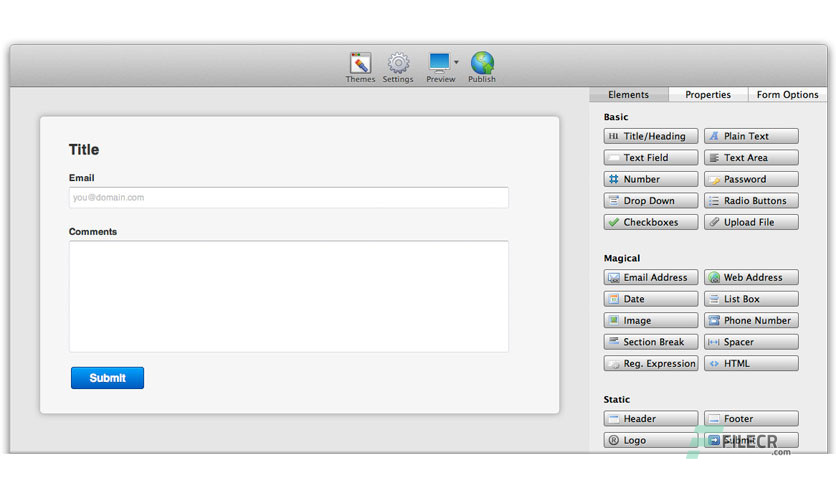This screenshot has width=836, height=484.
Task: Open the Themes toolbar icon
Action: click(x=360, y=67)
